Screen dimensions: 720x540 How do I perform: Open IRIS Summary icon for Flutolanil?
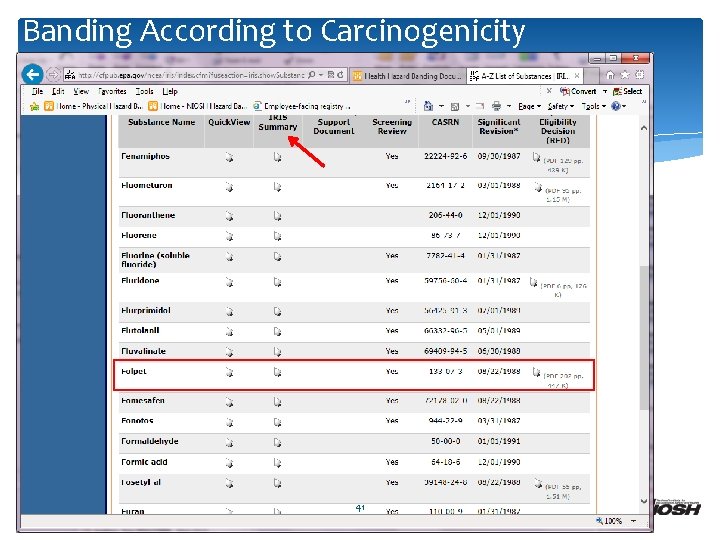[x=277, y=332]
